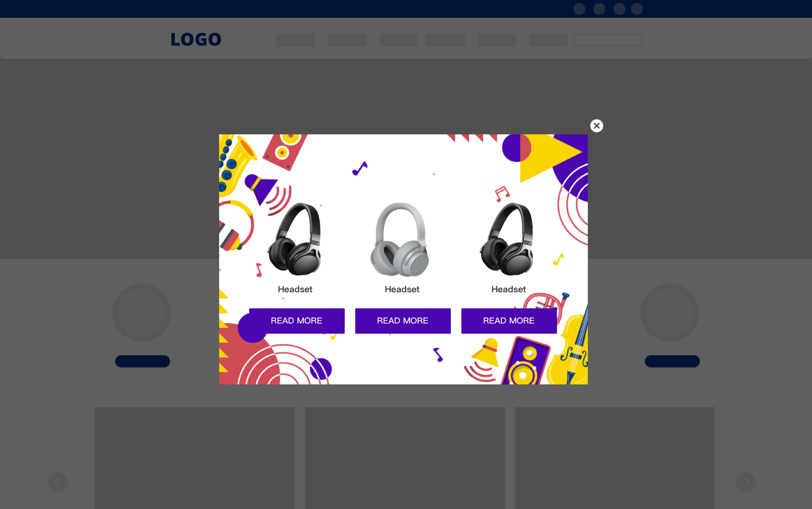Advance carousel with right arrow icon
Viewport: 812px width, 509px height.
pos(746,482)
